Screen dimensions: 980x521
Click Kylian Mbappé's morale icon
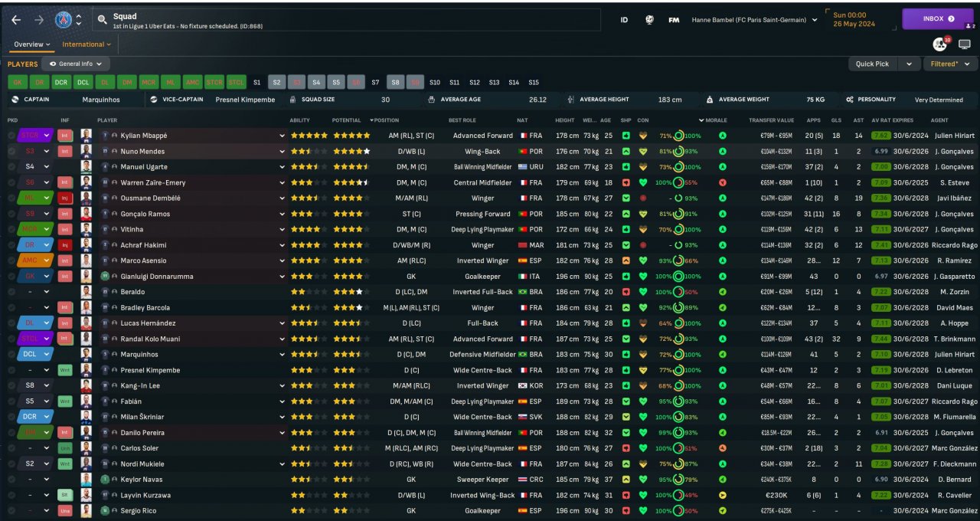coord(723,136)
